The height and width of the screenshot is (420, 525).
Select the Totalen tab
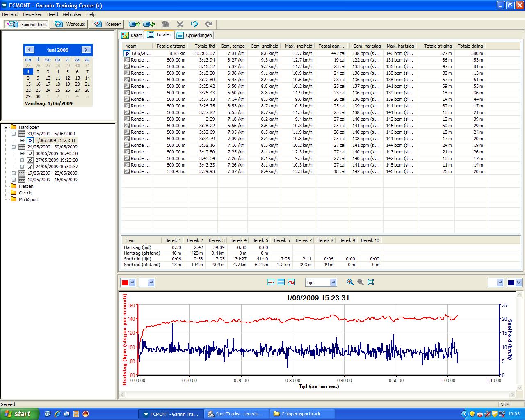pyautogui.click(x=159, y=34)
